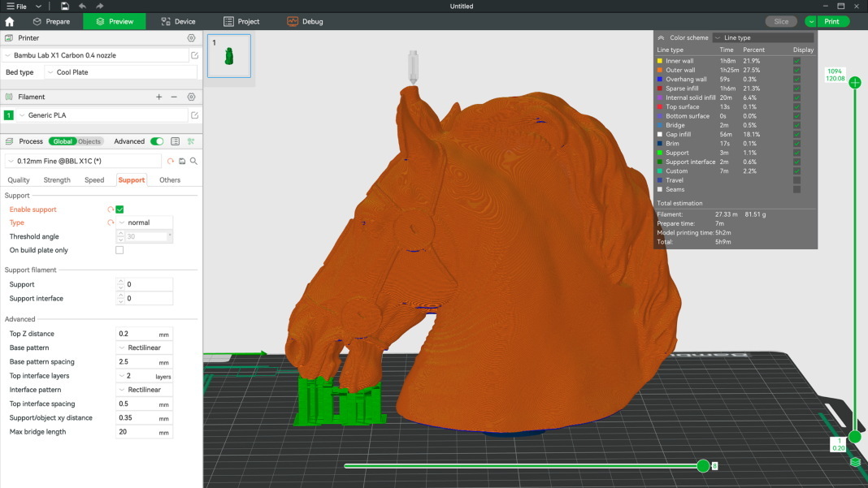Edit Generic PLA filament preset icon
This screenshot has width=868, height=488.
point(194,115)
